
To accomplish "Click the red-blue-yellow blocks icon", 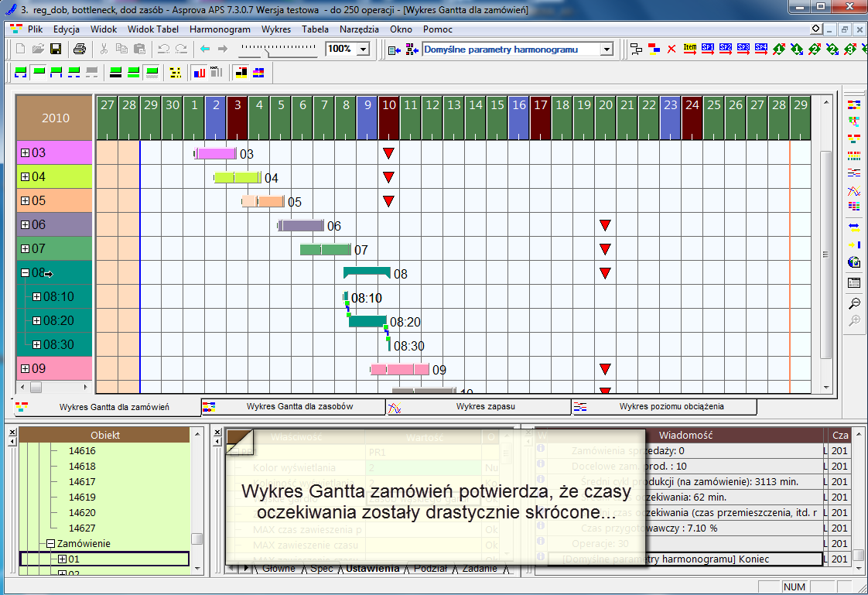I will 654,50.
